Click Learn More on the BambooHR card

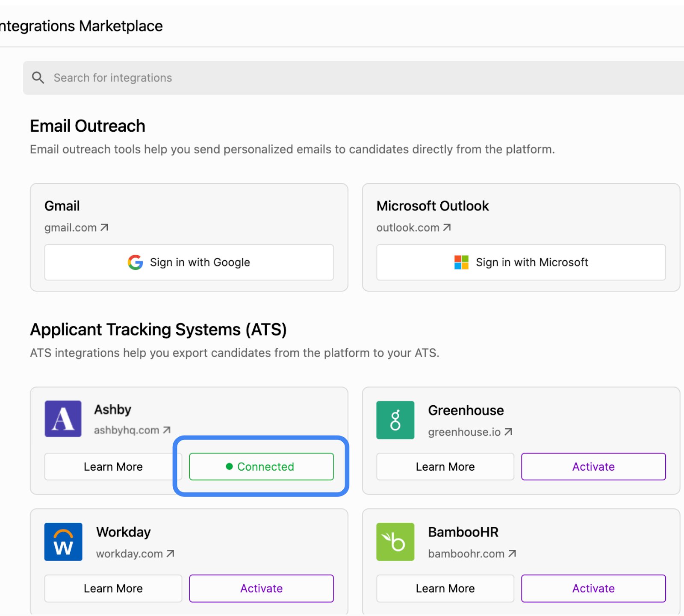[445, 588]
